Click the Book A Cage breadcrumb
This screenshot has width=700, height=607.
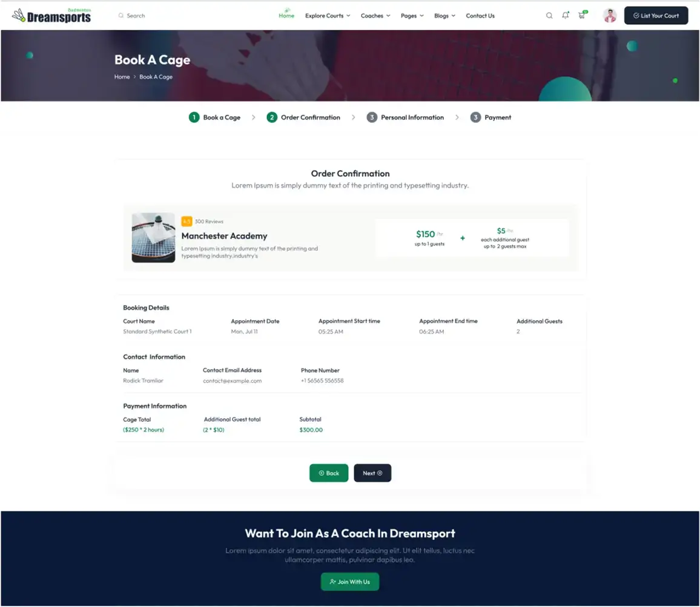pyautogui.click(x=156, y=77)
